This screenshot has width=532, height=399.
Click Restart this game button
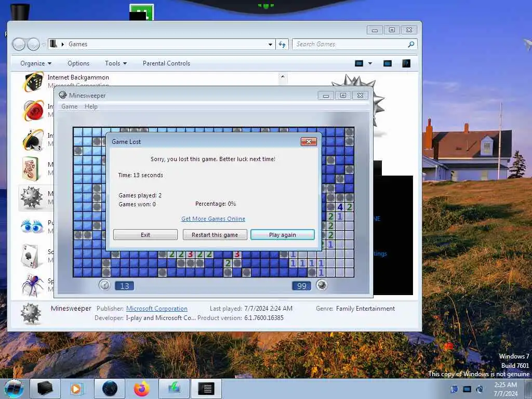pyautogui.click(x=215, y=235)
